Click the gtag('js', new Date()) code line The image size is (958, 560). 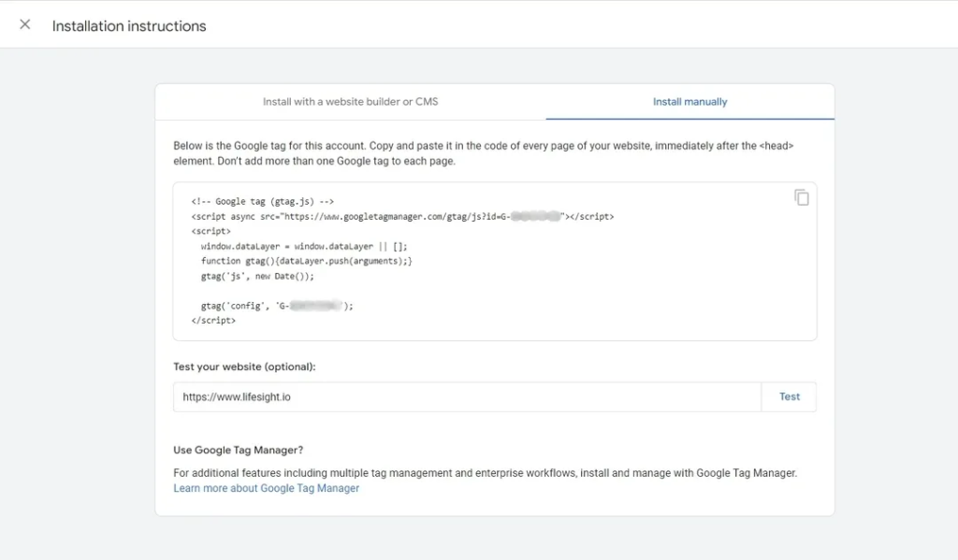257,276
